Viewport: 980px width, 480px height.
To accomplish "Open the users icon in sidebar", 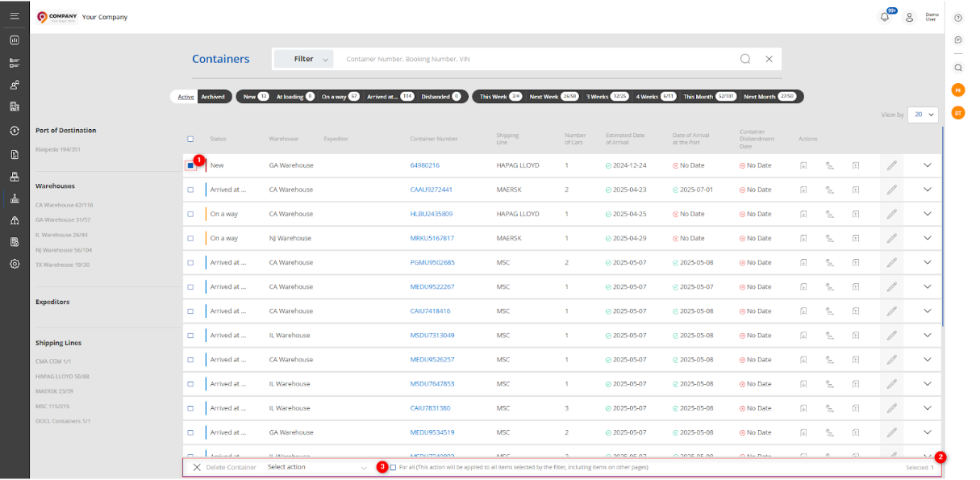I will click(x=15, y=85).
